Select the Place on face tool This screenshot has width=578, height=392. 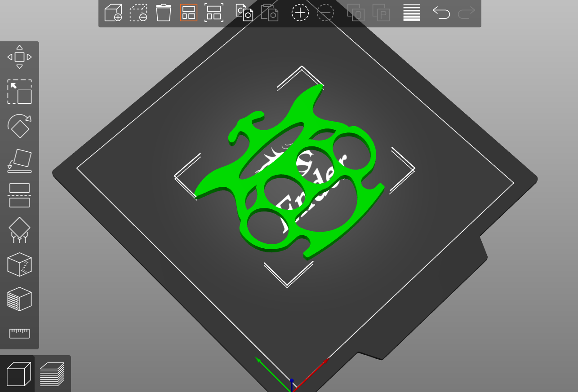coord(19,161)
